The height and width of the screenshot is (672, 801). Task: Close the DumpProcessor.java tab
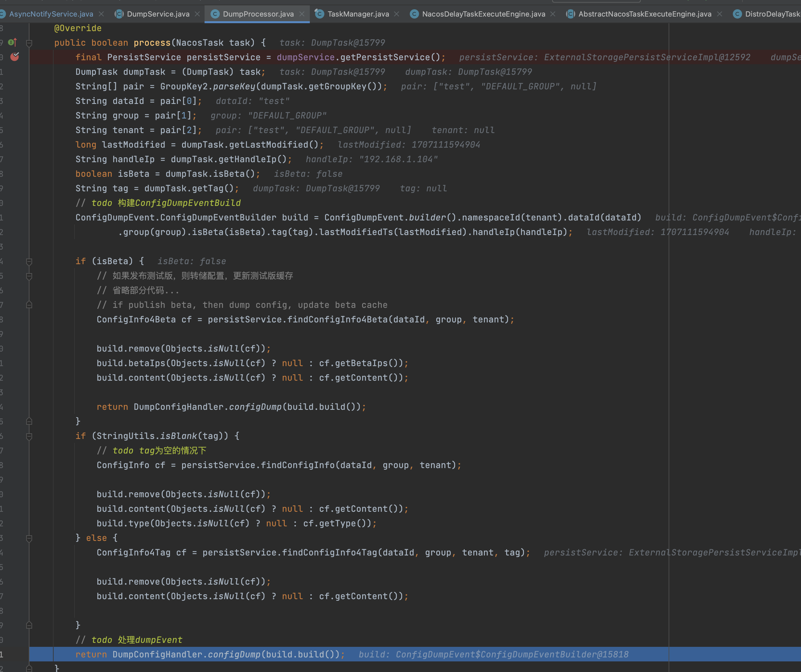302,14
